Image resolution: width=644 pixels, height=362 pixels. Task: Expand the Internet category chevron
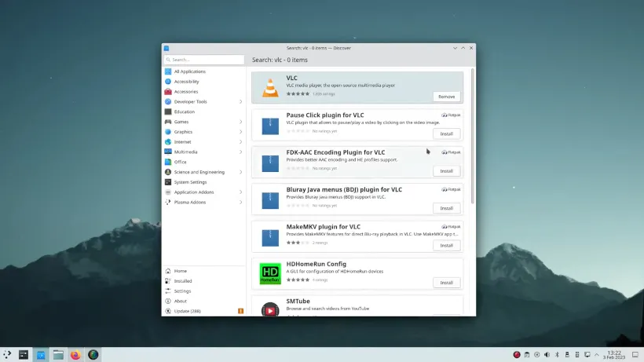coord(240,141)
